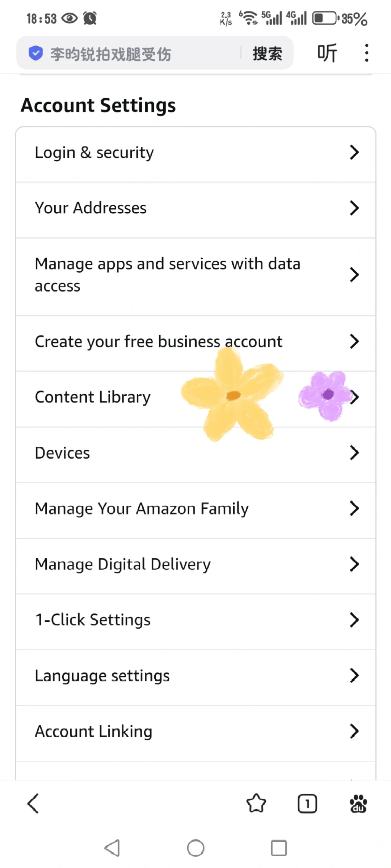
Task: Open Create your free business account
Action: [159, 342]
